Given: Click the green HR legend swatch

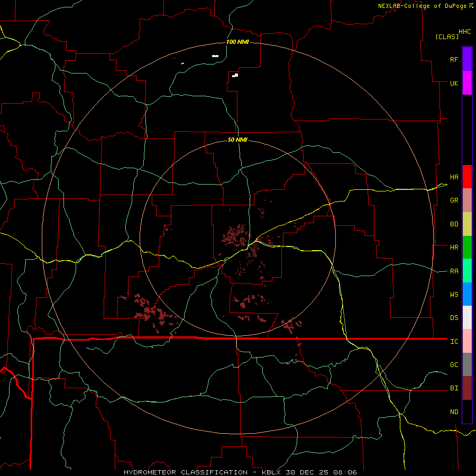Looking at the screenshot, I should tap(467, 248).
